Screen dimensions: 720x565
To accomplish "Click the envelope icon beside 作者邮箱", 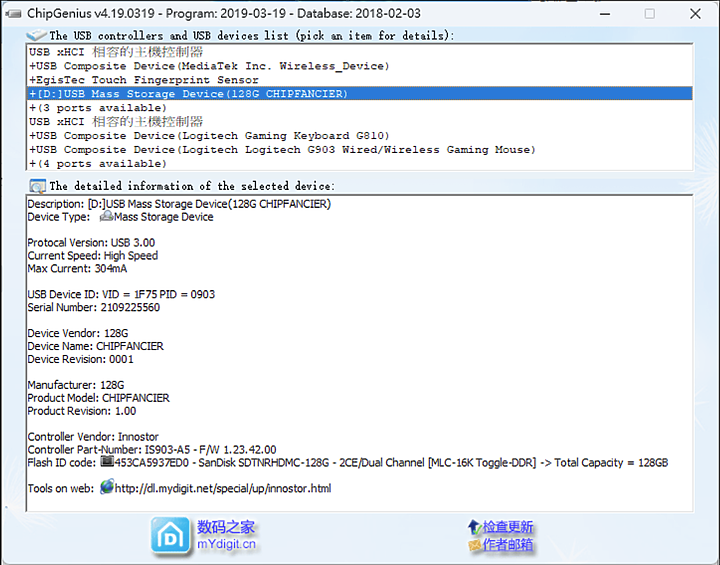I will pyautogui.click(x=474, y=545).
